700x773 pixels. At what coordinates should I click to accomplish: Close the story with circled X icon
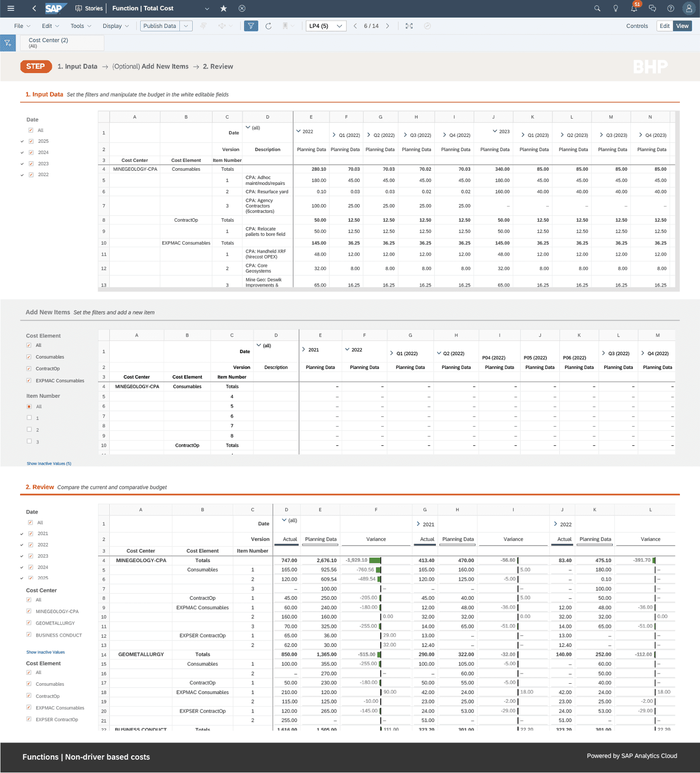pyautogui.click(x=242, y=8)
